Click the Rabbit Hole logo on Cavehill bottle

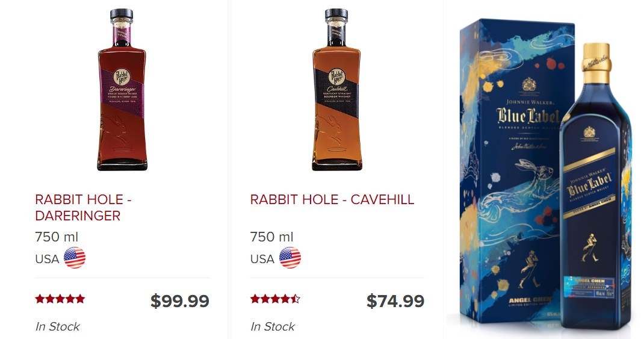coord(337,76)
